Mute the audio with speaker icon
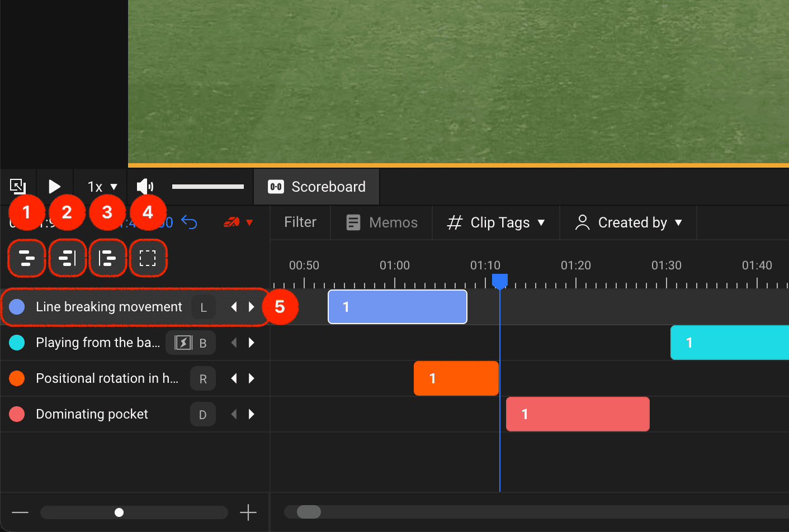This screenshot has height=532, width=789. 145,186
